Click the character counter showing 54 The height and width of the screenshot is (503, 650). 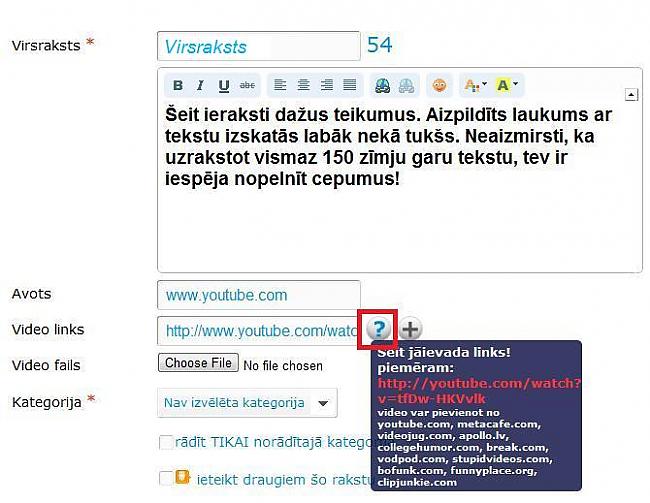(x=379, y=45)
